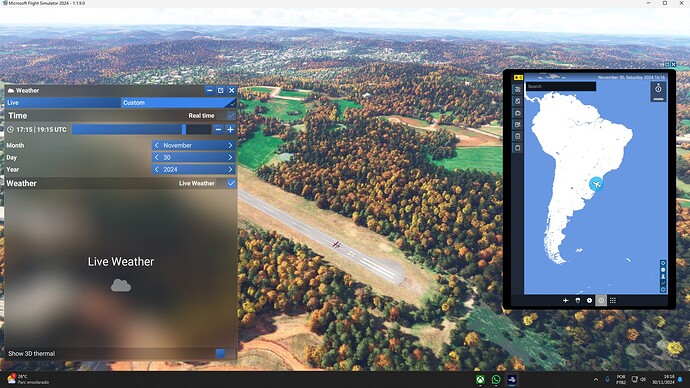Increase the Day value from 30

pos(230,157)
